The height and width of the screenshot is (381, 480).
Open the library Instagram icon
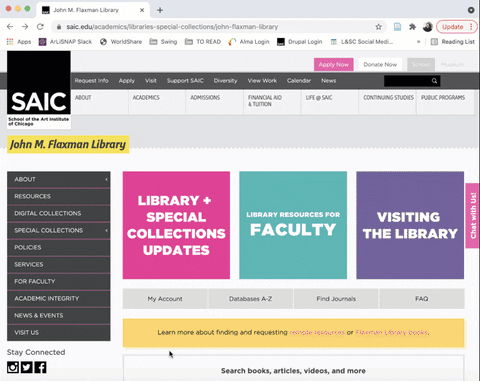tap(13, 367)
